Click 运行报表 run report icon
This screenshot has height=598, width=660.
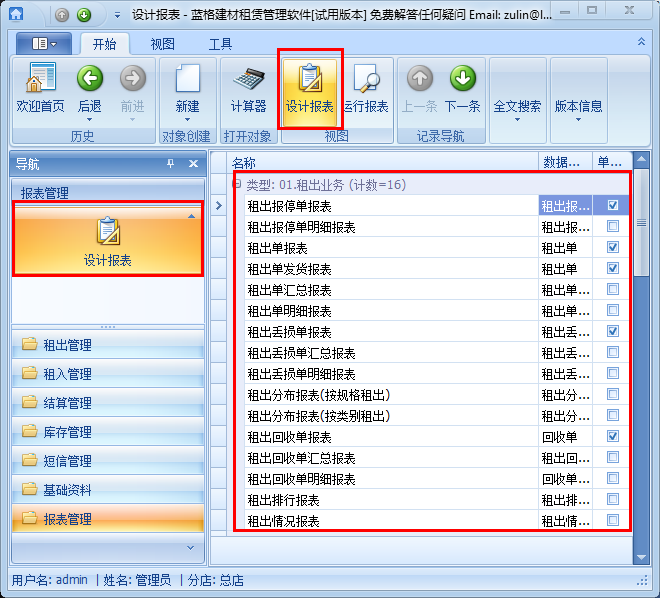pyautogui.click(x=366, y=78)
